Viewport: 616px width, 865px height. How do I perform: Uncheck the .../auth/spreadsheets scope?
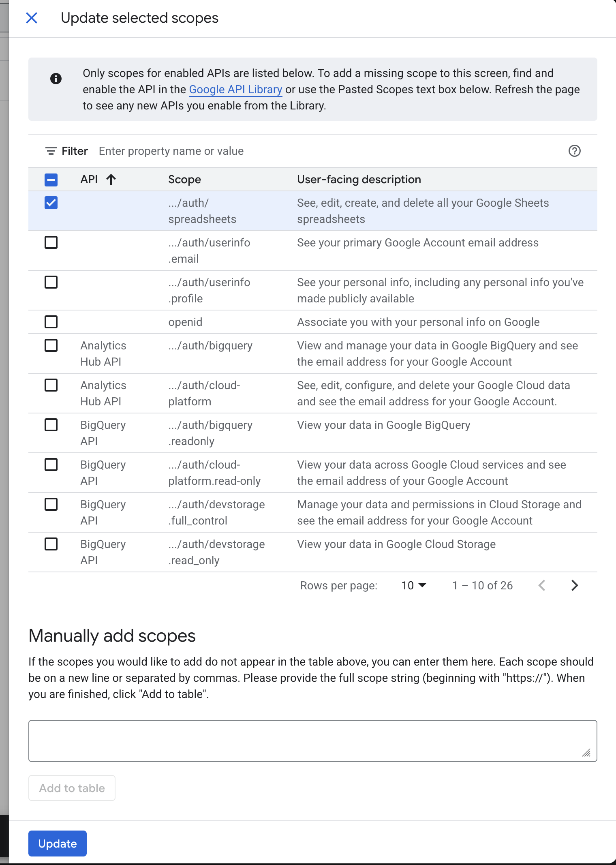tap(51, 203)
